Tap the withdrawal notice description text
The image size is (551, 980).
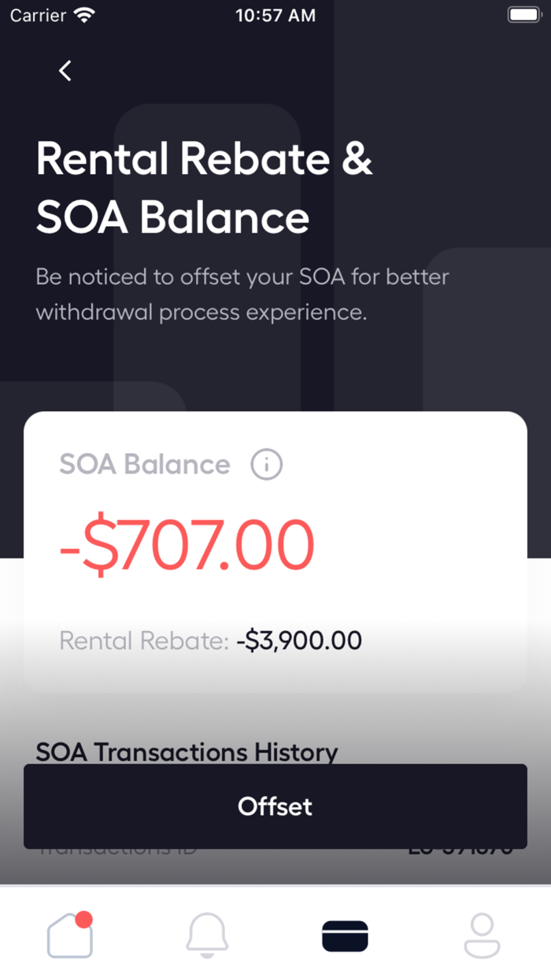coord(242,294)
